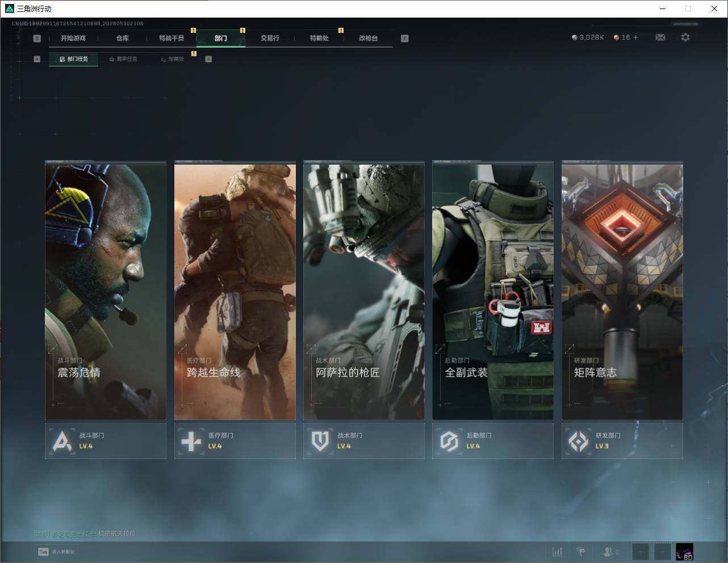Click the silver coin currency icon
This screenshot has width=728, height=563.
574,37
